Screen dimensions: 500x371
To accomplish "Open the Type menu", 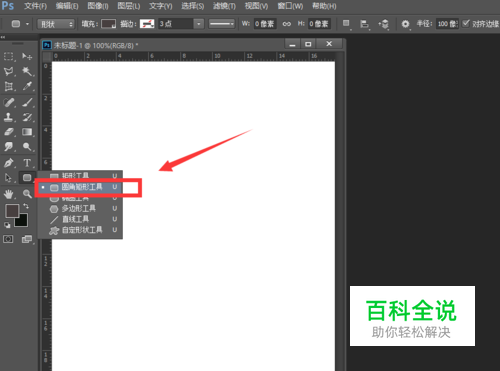I will coord(161,6).
